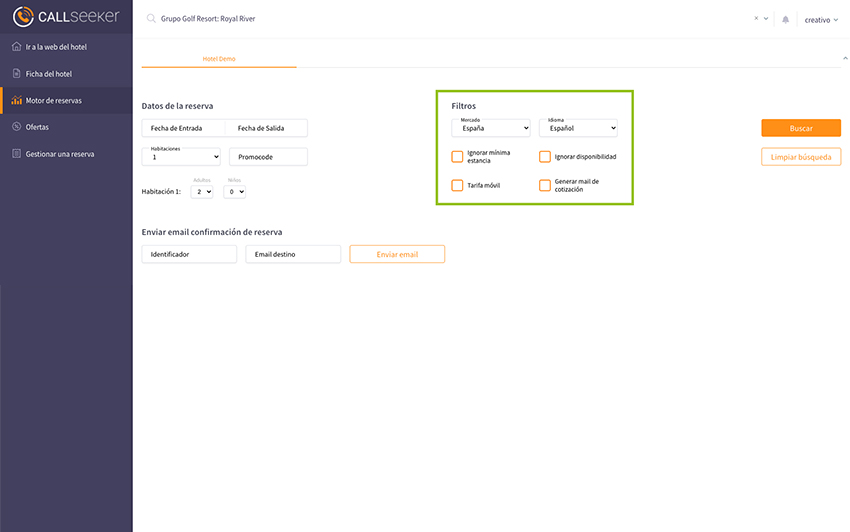Click the document icon beside Ficha del hotel
Viewport: 850px width, 532px height.
pos(16,73)
